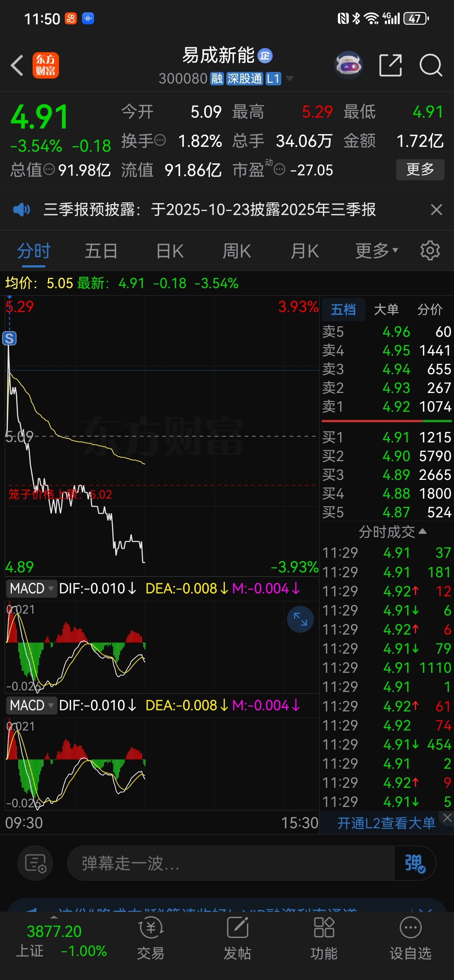Tap the announcement speaker icon
Viewport: 454px width, 980px height.
[22, 209]
